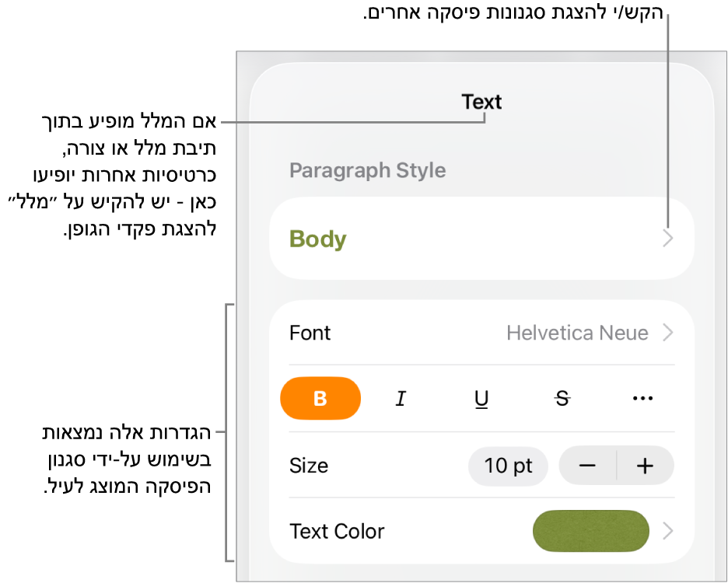
Task: Open font list via chevron beside Helvetica Neue
Action: tap(667, 333)
